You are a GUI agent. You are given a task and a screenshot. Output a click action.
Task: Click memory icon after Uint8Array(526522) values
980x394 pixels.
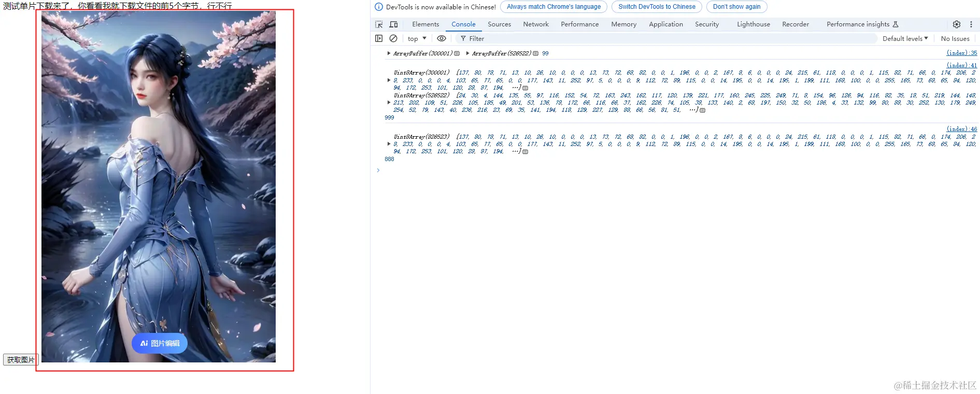coord(702,110)
